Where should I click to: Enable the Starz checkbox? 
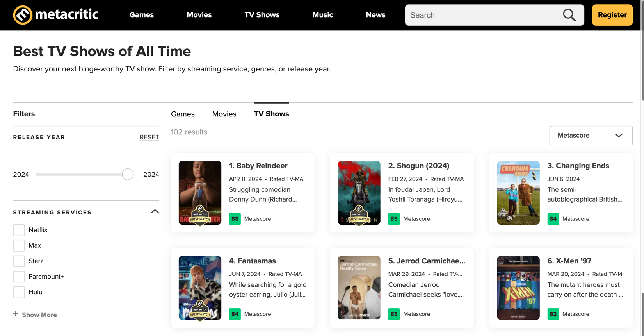point(19,261)
